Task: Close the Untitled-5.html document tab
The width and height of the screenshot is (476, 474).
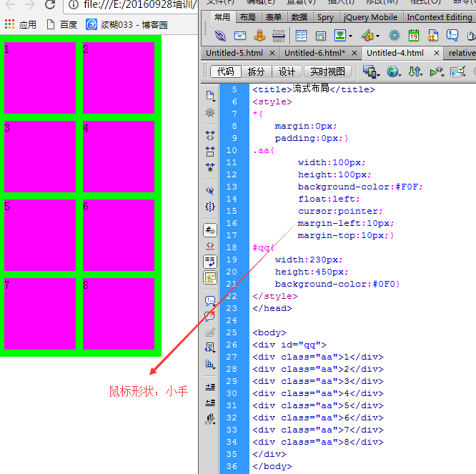Action: (x=272, y=53)
